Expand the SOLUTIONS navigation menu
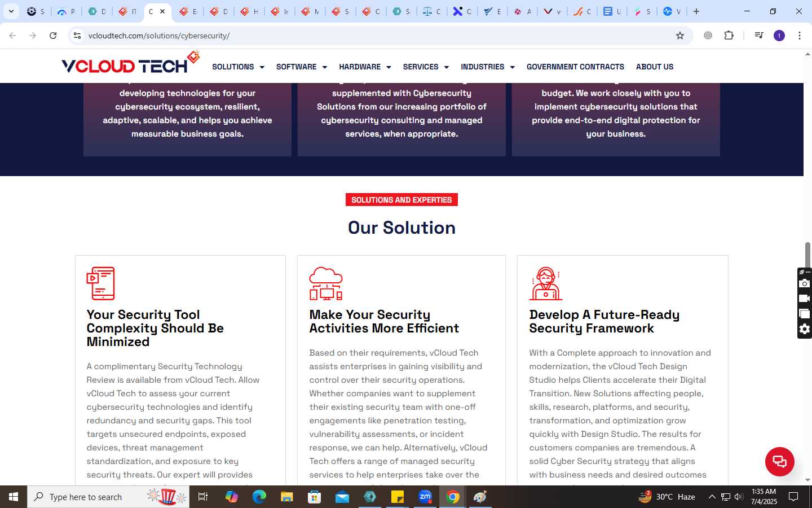Screen dimensions: 812x508 click(238, 67)
